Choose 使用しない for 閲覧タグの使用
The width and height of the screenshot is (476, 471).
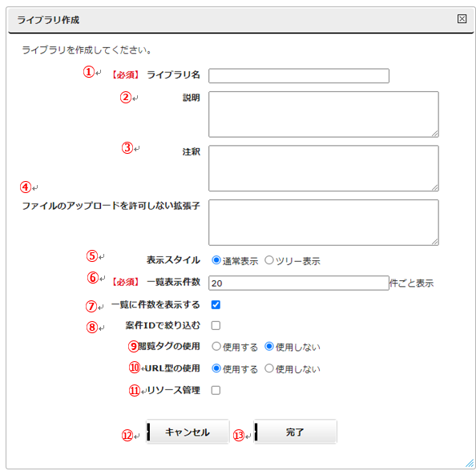(x=269, y=346)
